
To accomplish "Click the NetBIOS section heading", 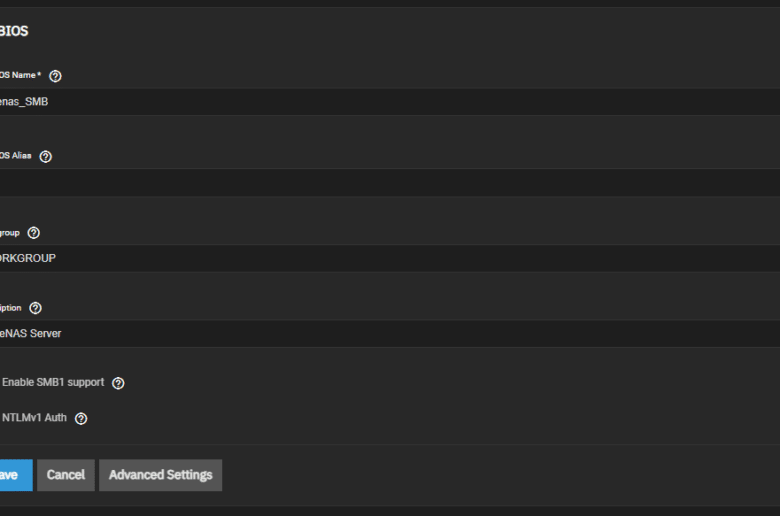I will 14,31.
